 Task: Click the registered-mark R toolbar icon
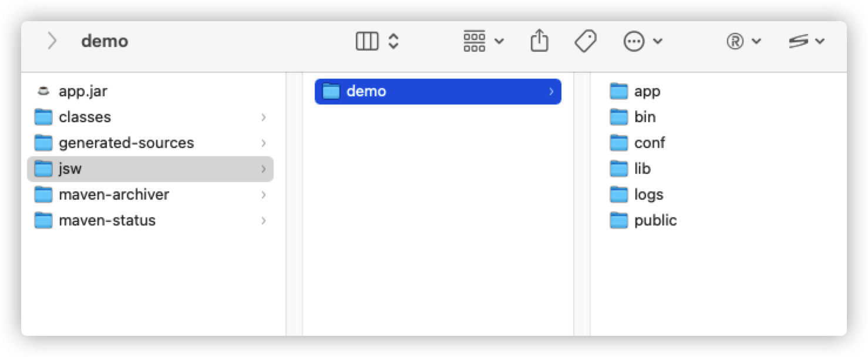tap(735, 41)
